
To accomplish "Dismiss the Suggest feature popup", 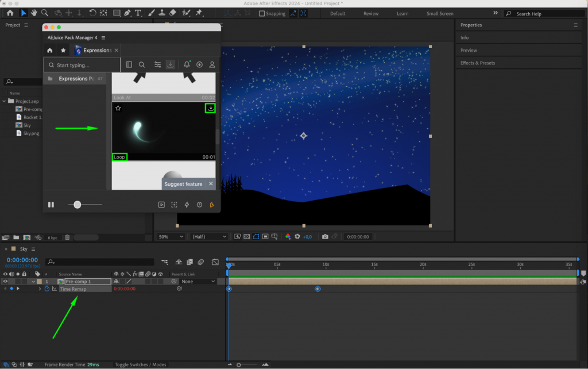I will tap(210, 184).
